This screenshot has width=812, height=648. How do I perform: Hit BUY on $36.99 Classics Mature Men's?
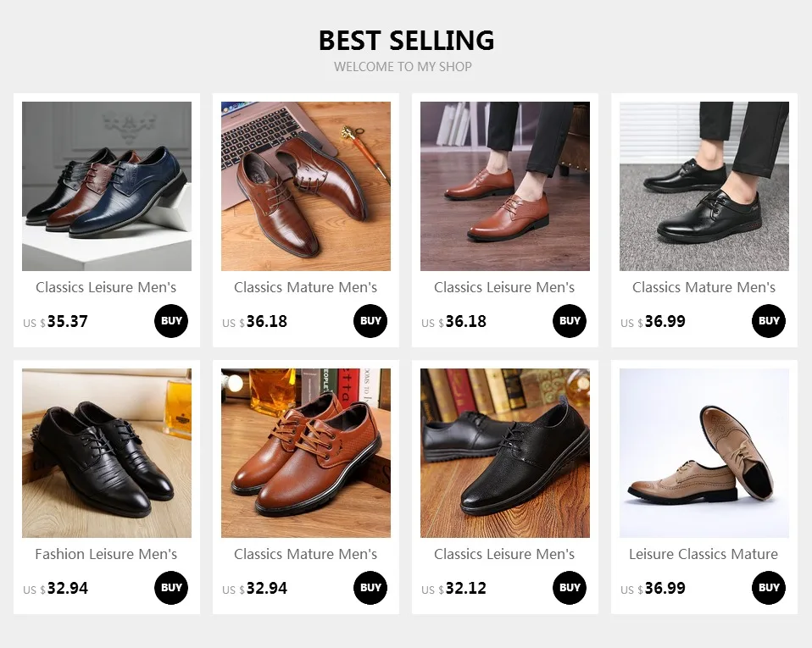click(769, 321)
